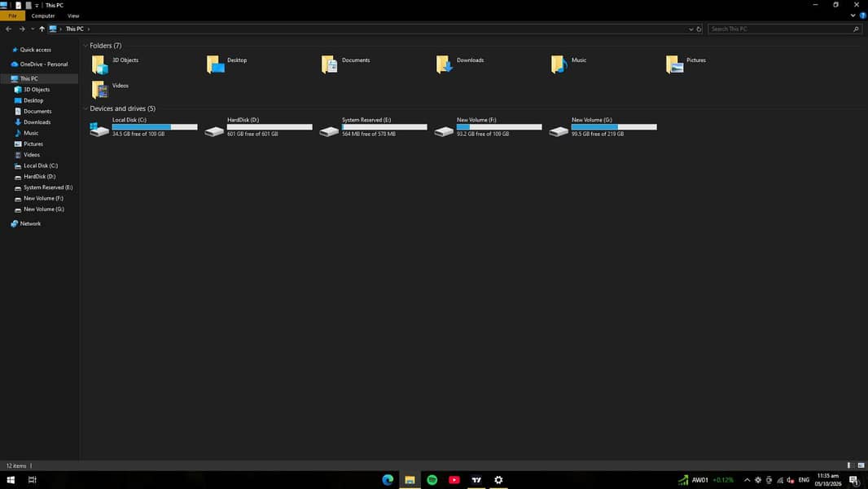
Task: Open Quick Access Toolbar customize dropdown
Action: click(x=37, y=5)
